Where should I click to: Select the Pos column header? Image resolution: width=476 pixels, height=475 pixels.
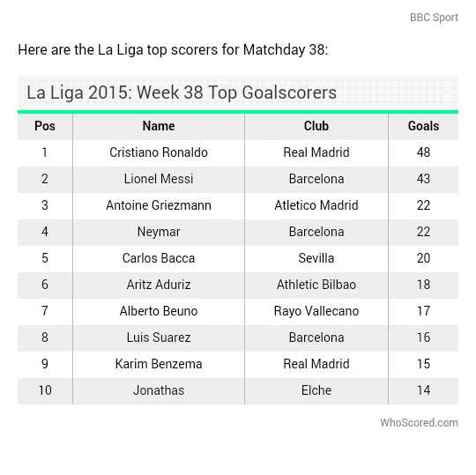(45, 126)
